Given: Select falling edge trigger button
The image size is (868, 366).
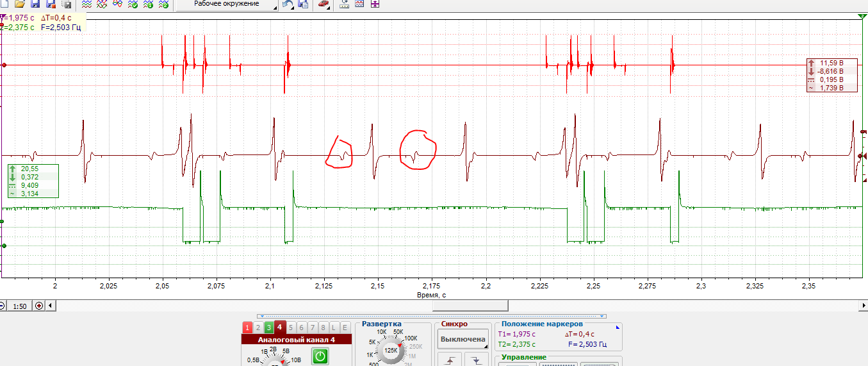Looking at the screenshot, I should click(476, 360).
